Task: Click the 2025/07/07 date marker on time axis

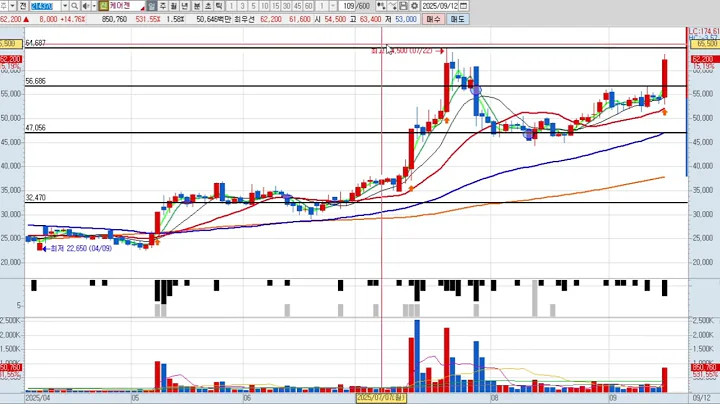Action: pyautogui.click(x=381, y=398)
